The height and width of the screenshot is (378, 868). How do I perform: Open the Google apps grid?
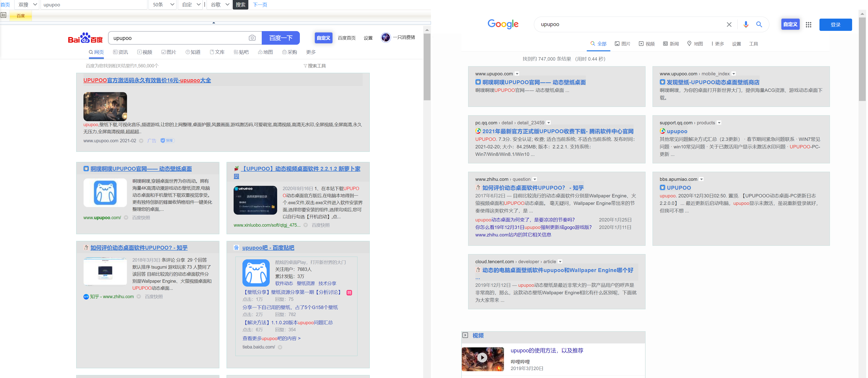point(808,25)
